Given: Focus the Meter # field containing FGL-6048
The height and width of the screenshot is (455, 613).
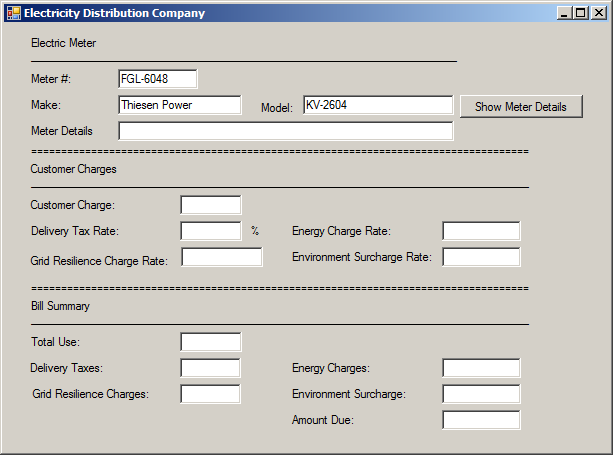Looking at the screenshot, I should click(158, 79).
